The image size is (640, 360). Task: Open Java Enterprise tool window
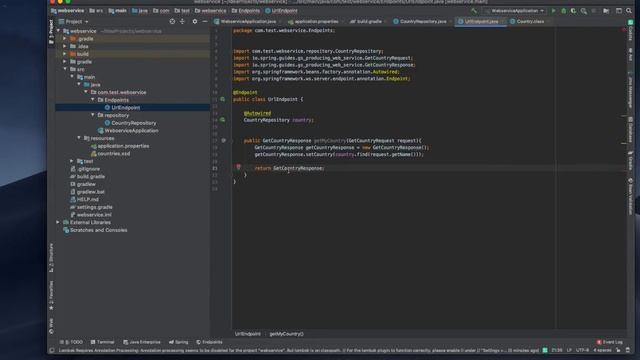point(142,342)
